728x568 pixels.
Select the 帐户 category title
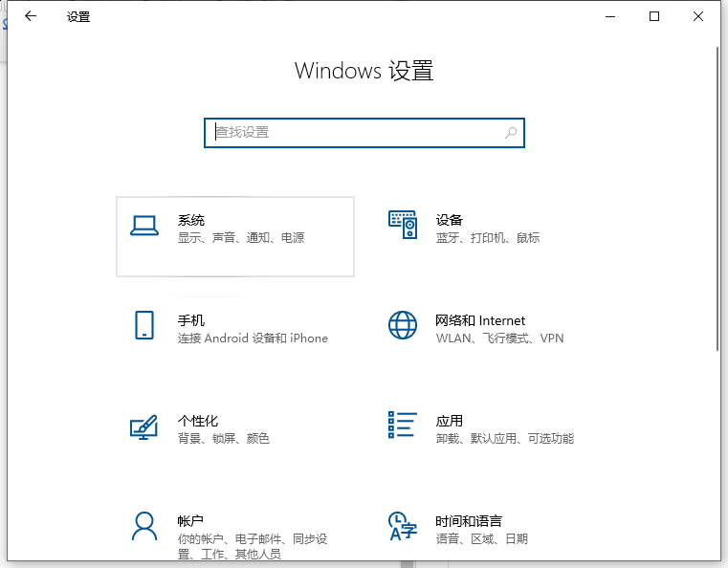[x=191, y=521]
